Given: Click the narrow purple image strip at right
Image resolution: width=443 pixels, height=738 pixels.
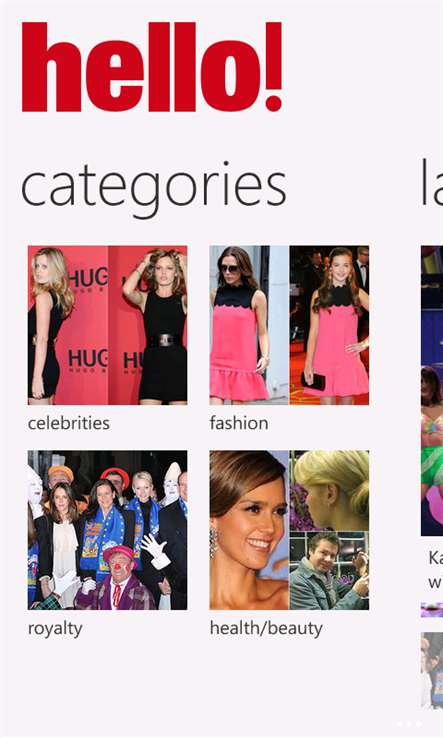Looking at the screenshot, I should point(432,610).
